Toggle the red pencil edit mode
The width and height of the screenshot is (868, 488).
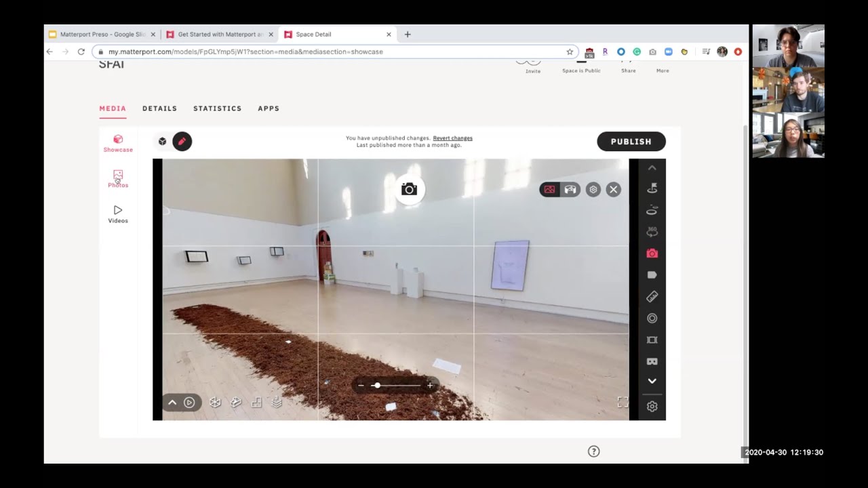click(x=182, y=142)
